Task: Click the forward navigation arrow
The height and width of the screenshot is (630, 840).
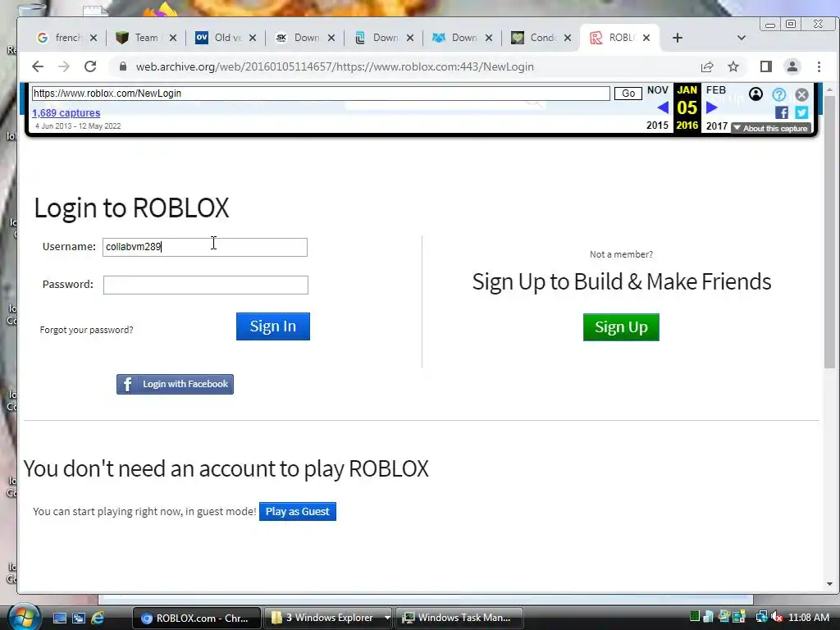Action: 64,66
